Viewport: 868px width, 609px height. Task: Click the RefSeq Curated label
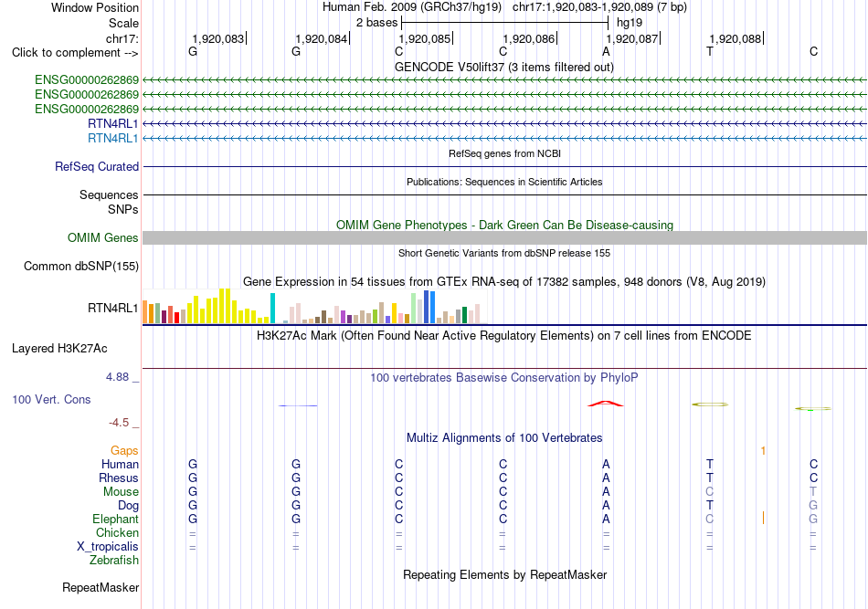(x=97, y=166)
